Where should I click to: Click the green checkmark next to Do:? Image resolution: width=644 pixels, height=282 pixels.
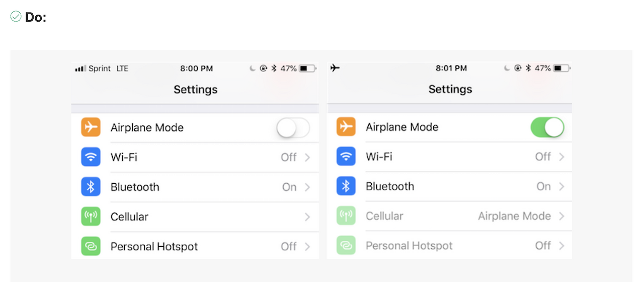16,17
